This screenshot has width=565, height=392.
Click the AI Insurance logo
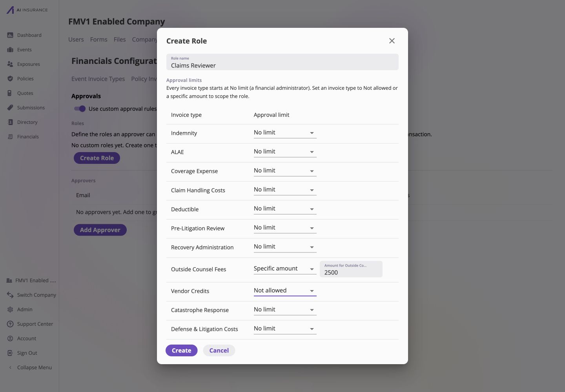27,10
